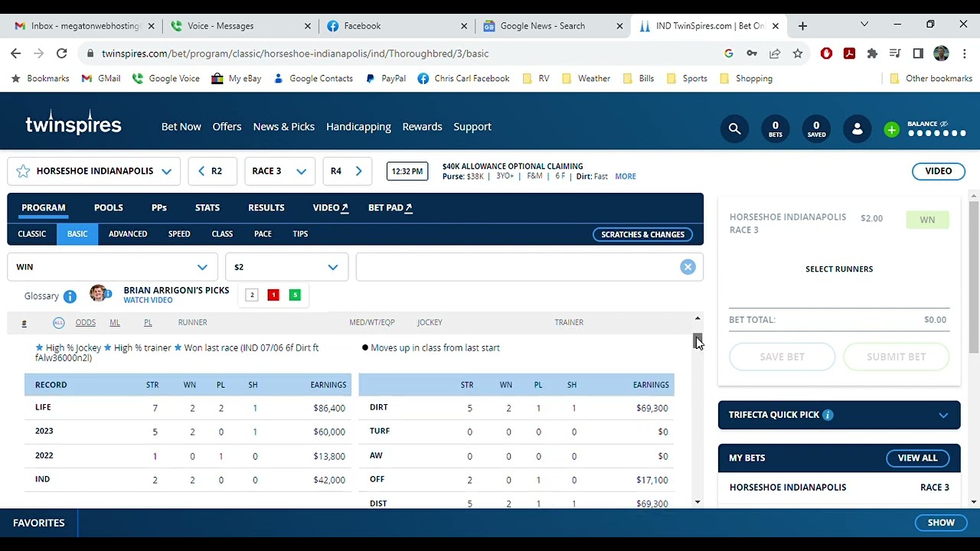Open the browser tab search chevron

tap(864, 25)
